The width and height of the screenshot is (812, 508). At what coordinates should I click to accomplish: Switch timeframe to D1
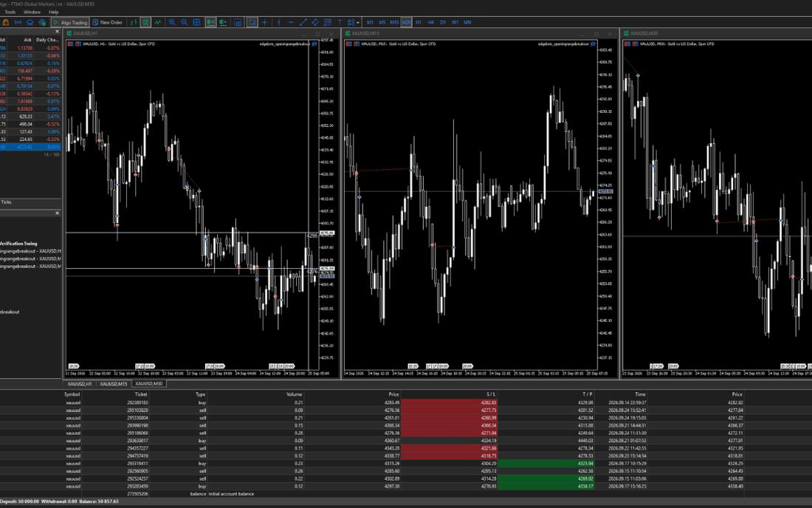pos(443,22)
